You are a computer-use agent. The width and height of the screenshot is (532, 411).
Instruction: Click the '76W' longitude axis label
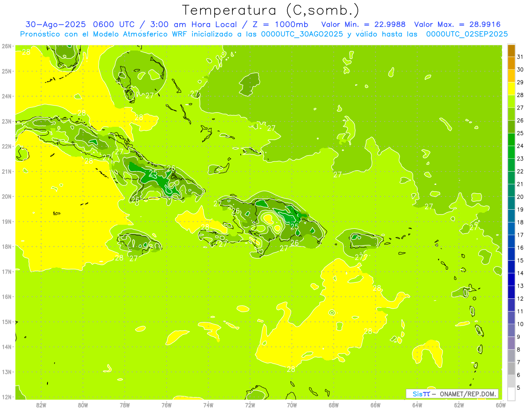coord(166,405)
